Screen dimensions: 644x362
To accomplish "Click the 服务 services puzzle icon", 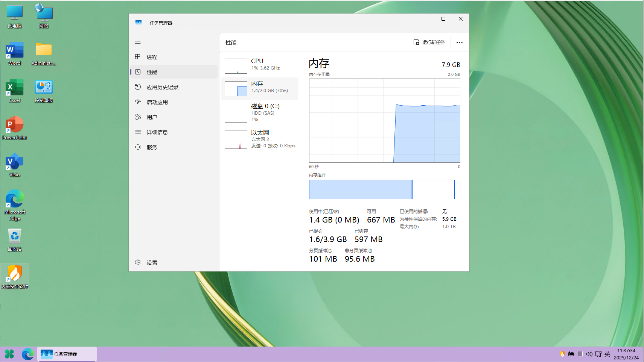I will 138,147.
